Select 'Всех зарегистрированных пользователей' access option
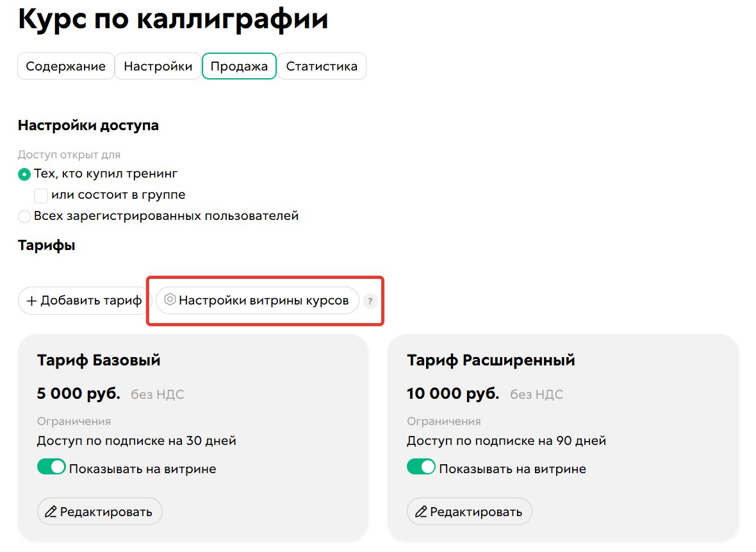 tap(24, 216)
